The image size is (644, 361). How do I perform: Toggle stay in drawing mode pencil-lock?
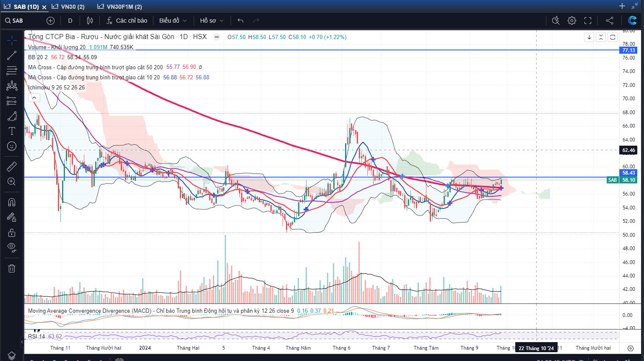click(x=12, y=217)
